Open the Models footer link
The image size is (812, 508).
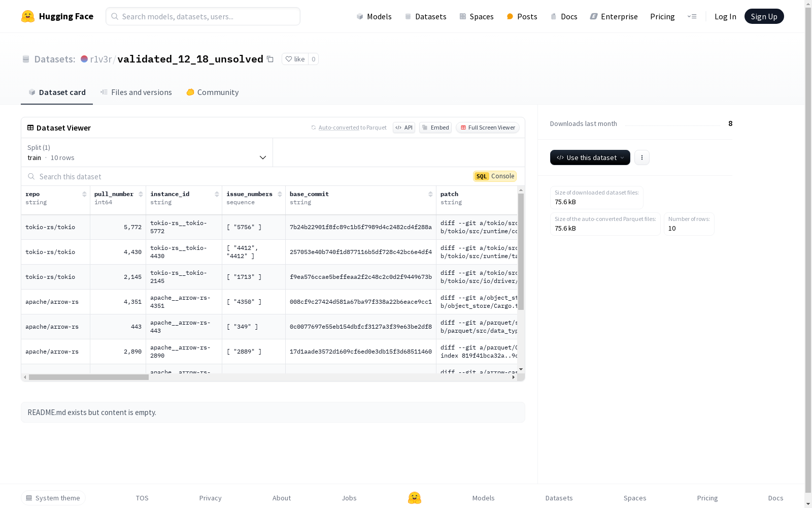(484, 498)
